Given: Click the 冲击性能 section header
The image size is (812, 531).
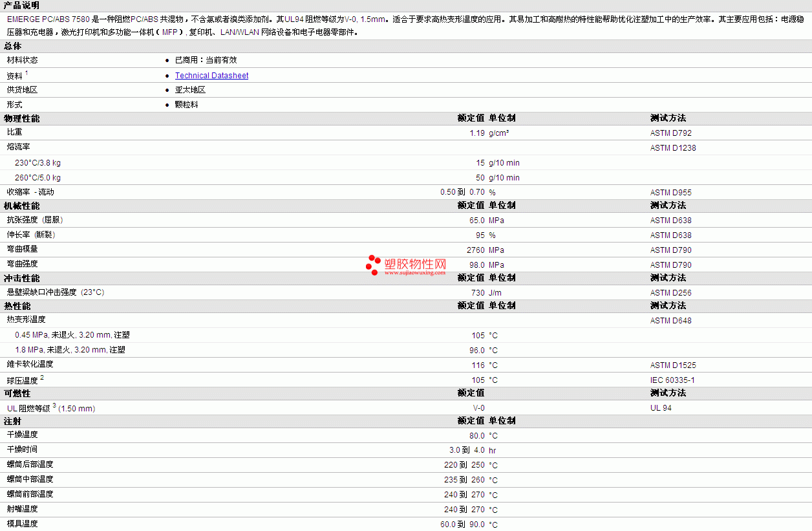Looking at the screenshot, I should coord(21,278).
